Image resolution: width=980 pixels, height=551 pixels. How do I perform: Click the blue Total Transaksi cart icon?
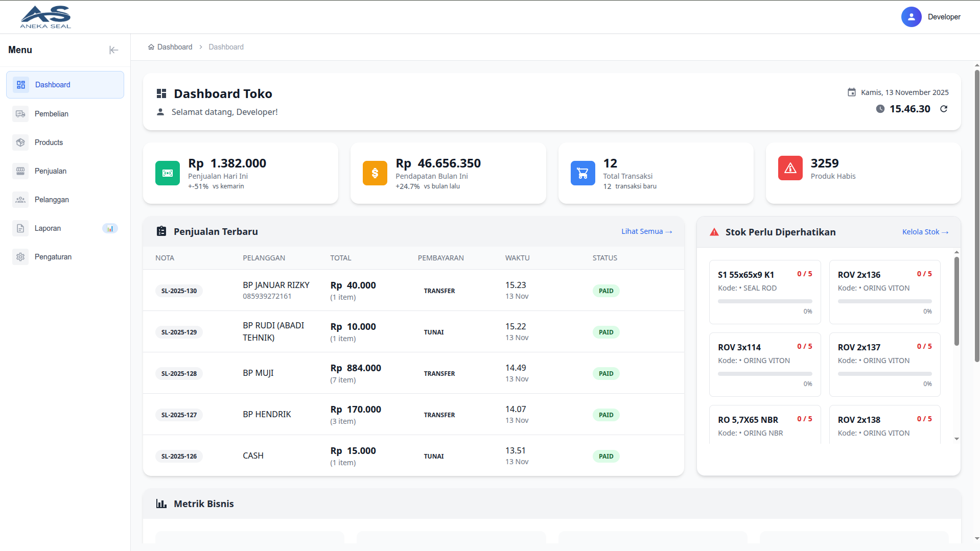pos(582,173)
